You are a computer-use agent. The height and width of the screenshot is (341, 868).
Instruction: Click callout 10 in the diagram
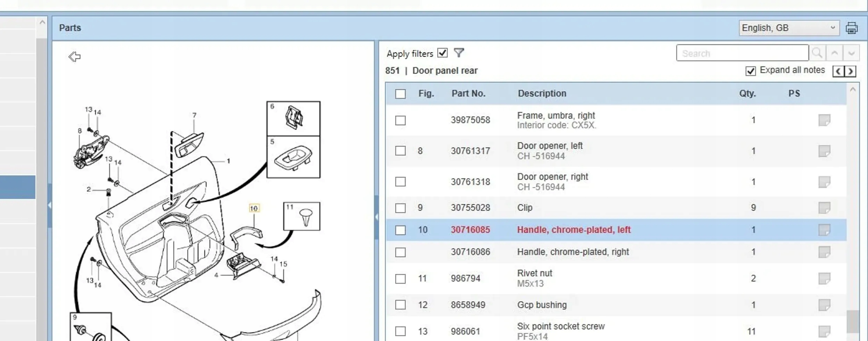coord(254,208)
